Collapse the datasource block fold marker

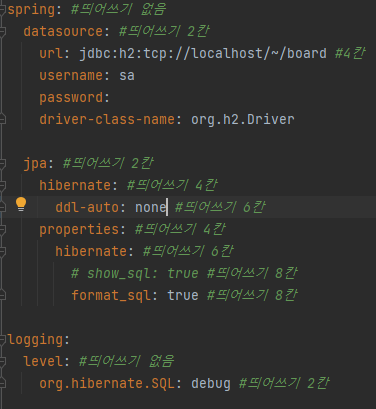pyautogui.click(x=2, y=32)
